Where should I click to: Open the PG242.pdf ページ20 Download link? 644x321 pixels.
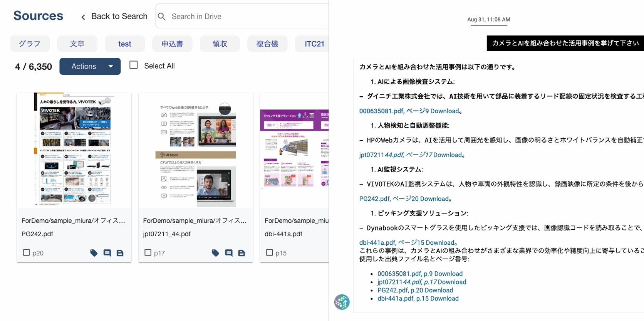(x=404, y=199)
